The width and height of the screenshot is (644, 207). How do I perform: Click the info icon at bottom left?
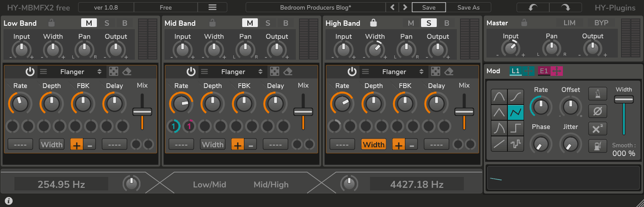click(x=9, y=201)
